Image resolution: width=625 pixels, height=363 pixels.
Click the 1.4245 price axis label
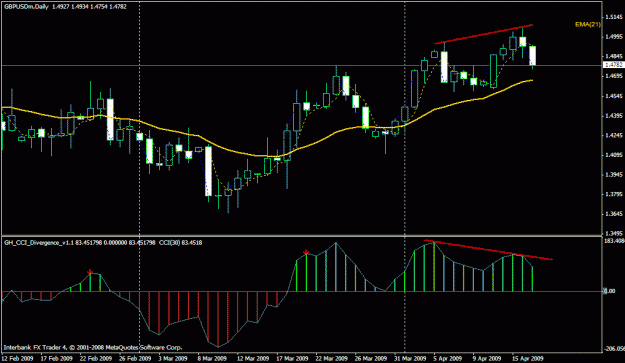point(614,135)
